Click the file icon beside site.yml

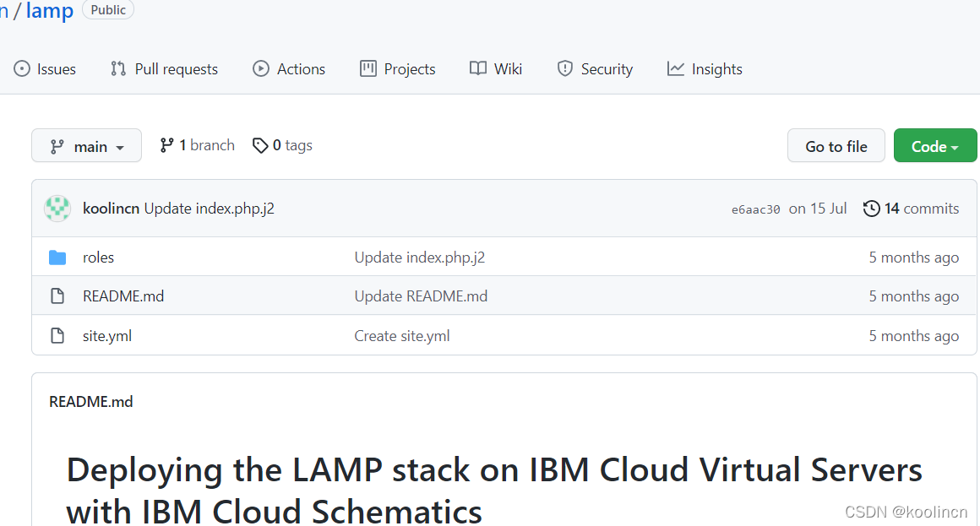57,336
